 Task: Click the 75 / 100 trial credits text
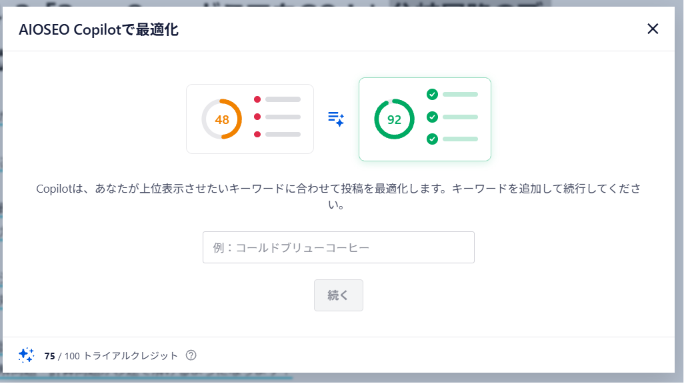[111, 356]
